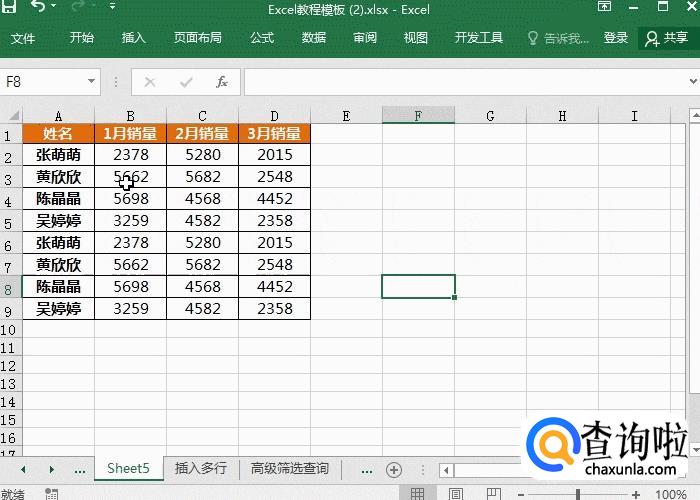Click the 3月销量 header cell
This screenshot has height=500, width=700.
[275, 133]
